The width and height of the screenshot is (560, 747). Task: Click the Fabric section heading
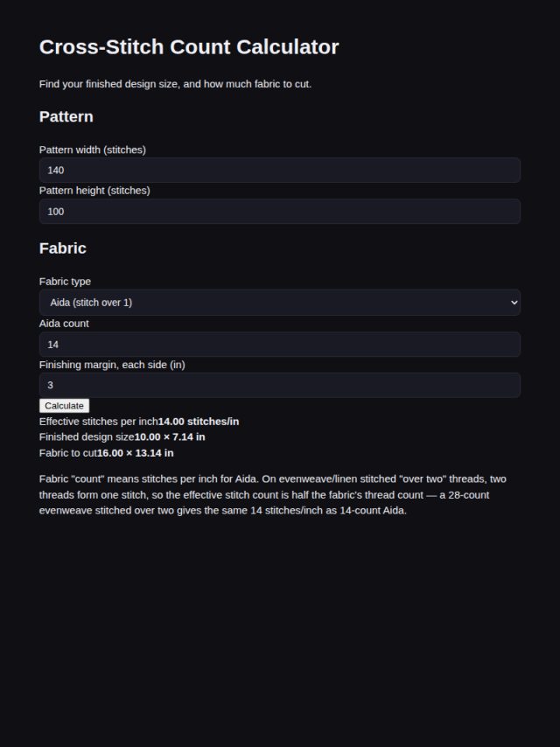click(x=62, y=248)
